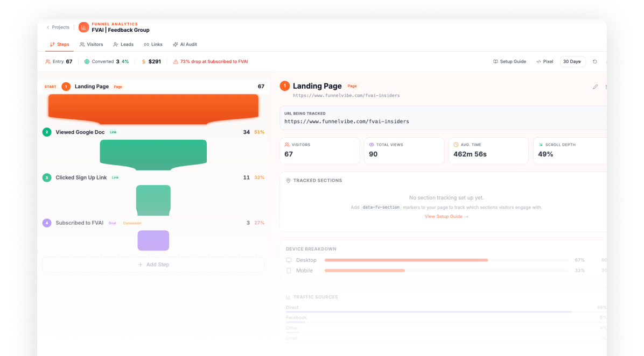Click the Funnel Analytics orange logo icon
Viewport: 644px width, 356px height.
coord(83,27)
